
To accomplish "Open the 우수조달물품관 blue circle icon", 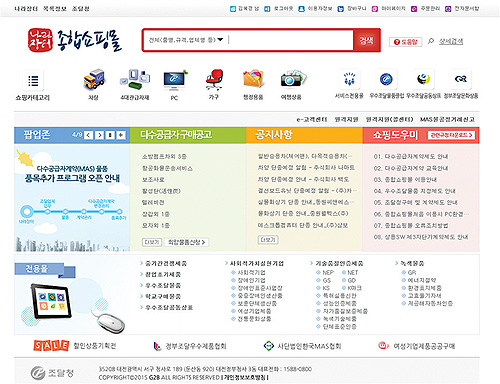I will point(386,79).
